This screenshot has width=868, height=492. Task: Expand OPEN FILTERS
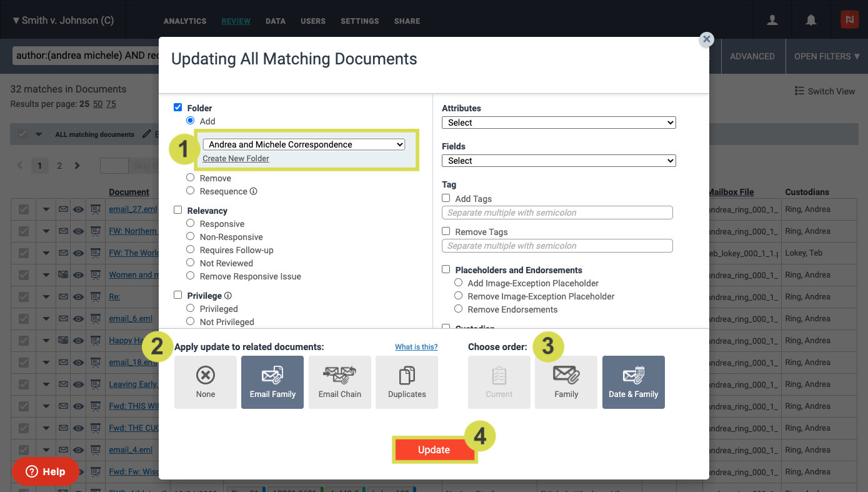[827, 56]
